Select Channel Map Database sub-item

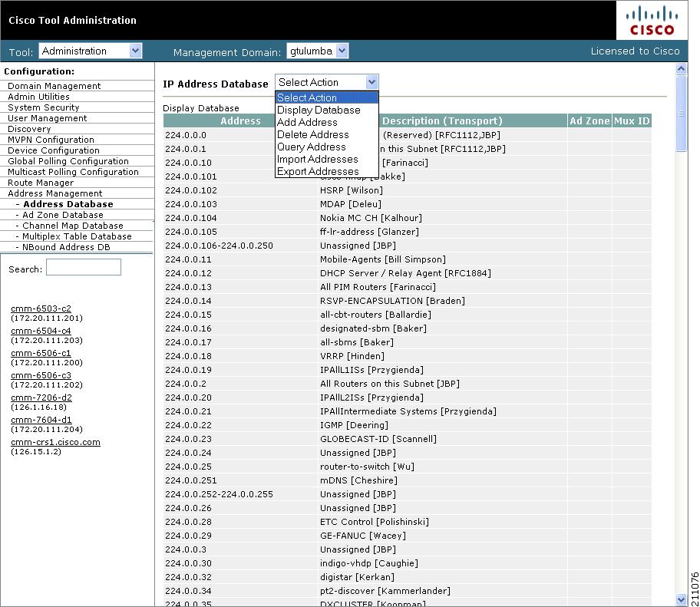73,226
